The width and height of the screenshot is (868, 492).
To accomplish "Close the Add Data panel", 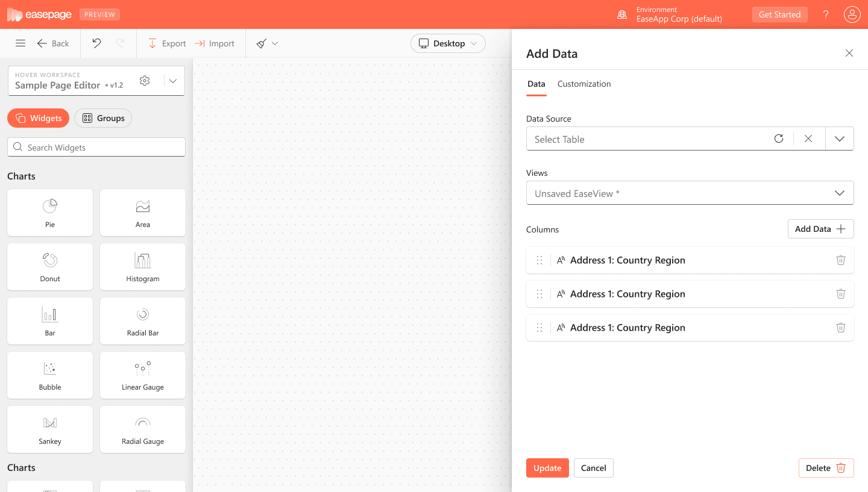I will [x=849, y=53].
